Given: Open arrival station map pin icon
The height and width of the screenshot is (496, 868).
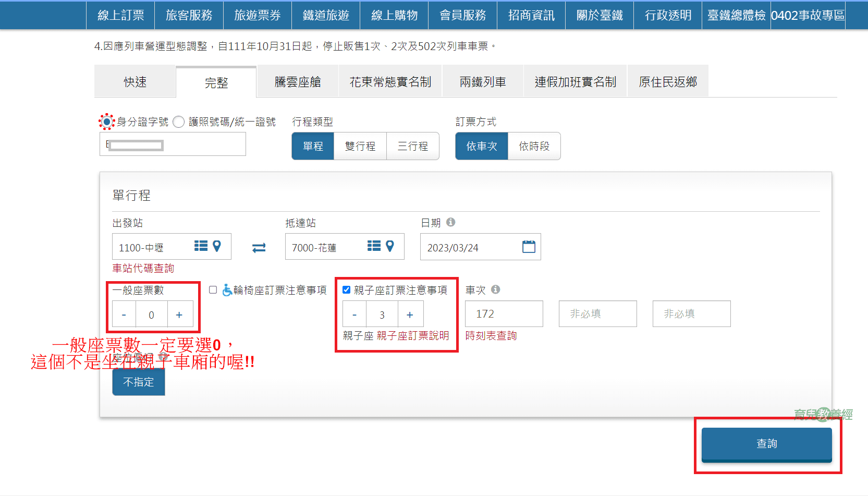Looking at the screenshot, I should coord(390,246).
